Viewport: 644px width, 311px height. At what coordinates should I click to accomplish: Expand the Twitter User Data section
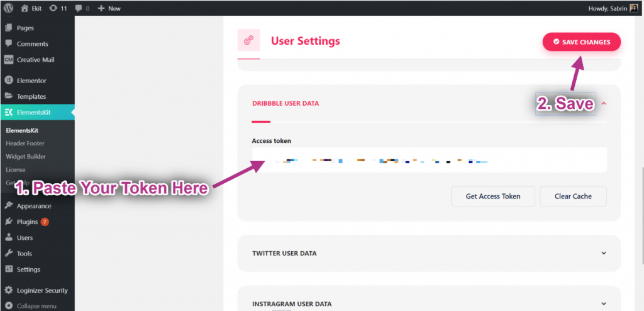coord(603,253)
